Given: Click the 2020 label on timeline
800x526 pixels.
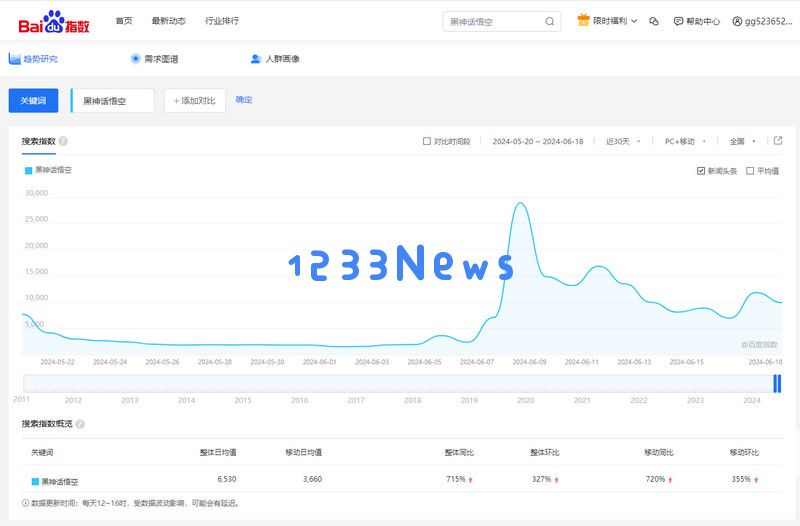Looking at the screenshot, I should click(x=526, y=400).
